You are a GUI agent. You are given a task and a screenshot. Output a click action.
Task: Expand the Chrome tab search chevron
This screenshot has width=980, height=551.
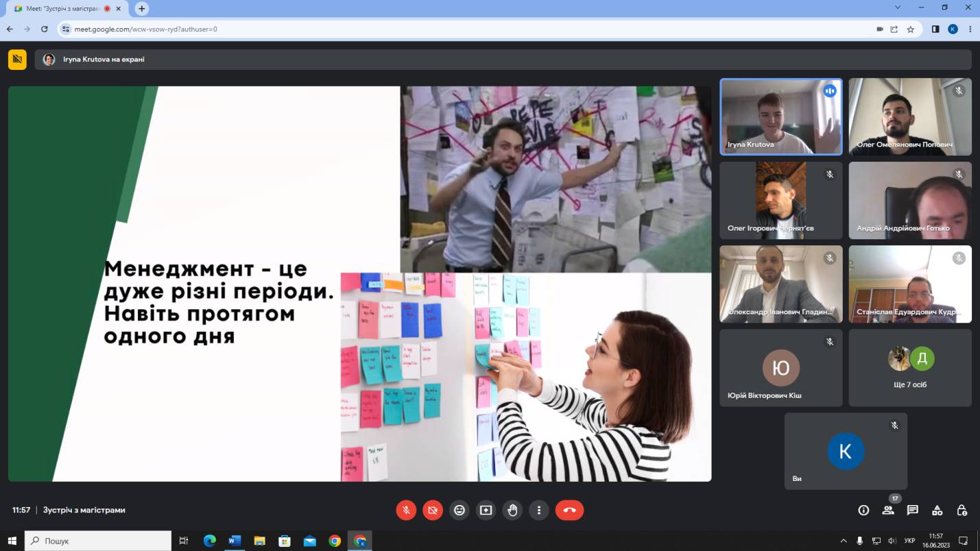coord(898,8)
